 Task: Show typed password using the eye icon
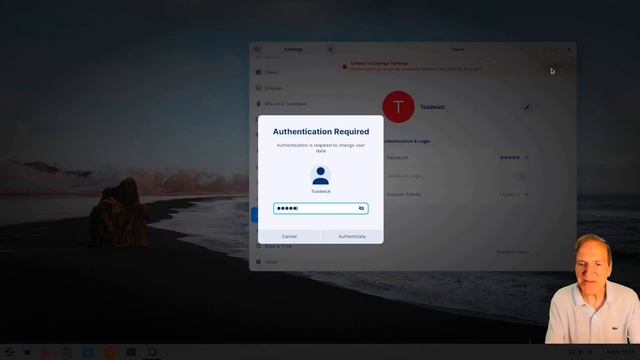[x=361, y=208]
